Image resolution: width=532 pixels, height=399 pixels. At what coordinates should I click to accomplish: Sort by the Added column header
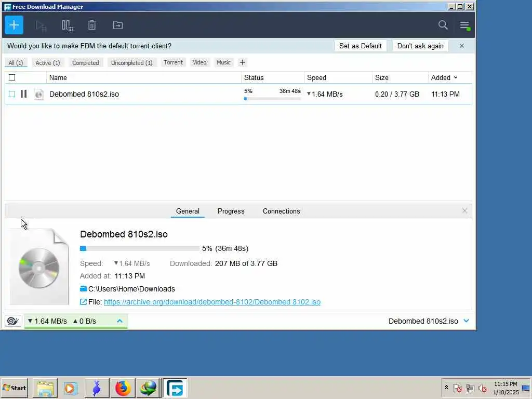point(444,77)
